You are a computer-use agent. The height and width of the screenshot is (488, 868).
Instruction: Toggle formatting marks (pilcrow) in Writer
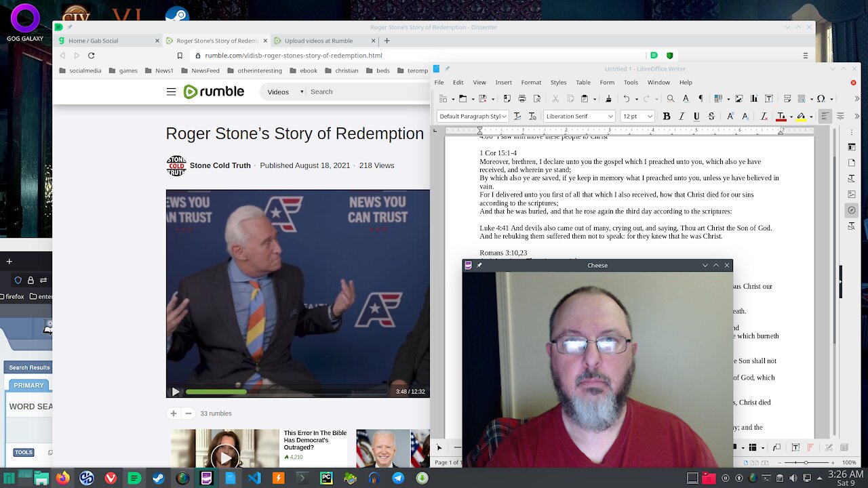701,99
